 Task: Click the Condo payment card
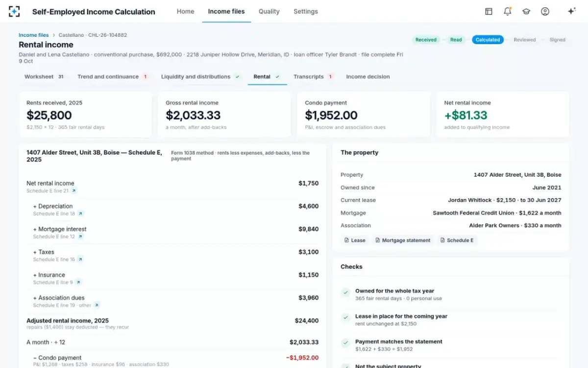point(364,114)
